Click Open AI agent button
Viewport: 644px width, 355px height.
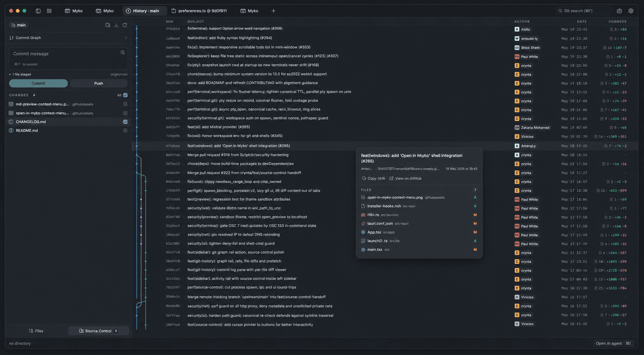click(613, 344)
